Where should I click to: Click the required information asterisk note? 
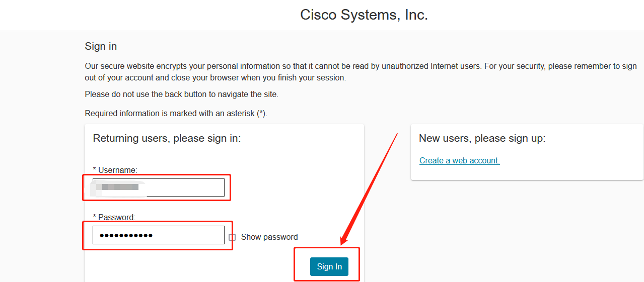coord(176,114)
